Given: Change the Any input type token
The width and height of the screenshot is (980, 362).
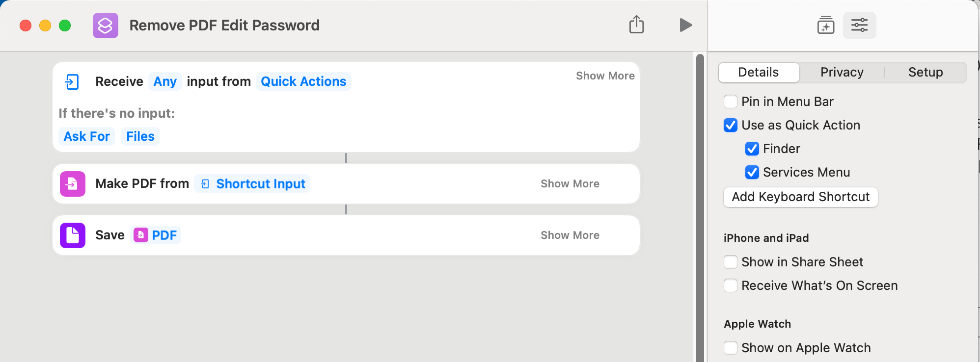Looking at the screenshot, I should [x=165, y=81].
